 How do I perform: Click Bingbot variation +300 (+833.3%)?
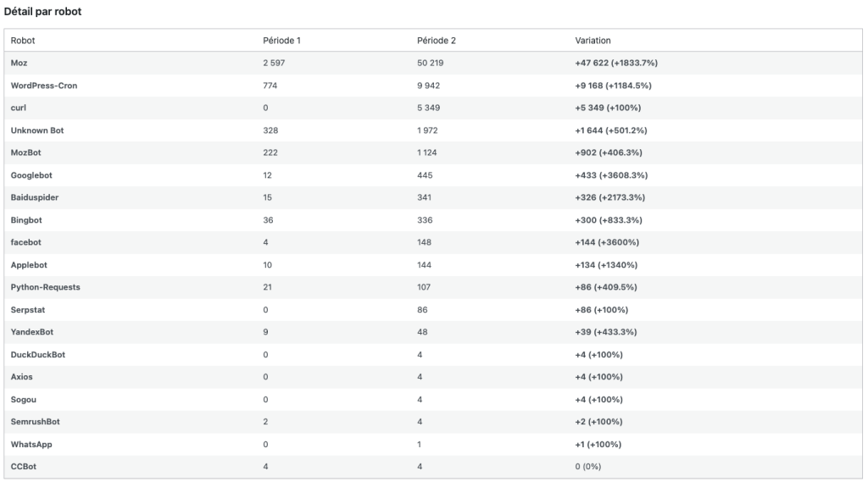[x=609, y=220]
